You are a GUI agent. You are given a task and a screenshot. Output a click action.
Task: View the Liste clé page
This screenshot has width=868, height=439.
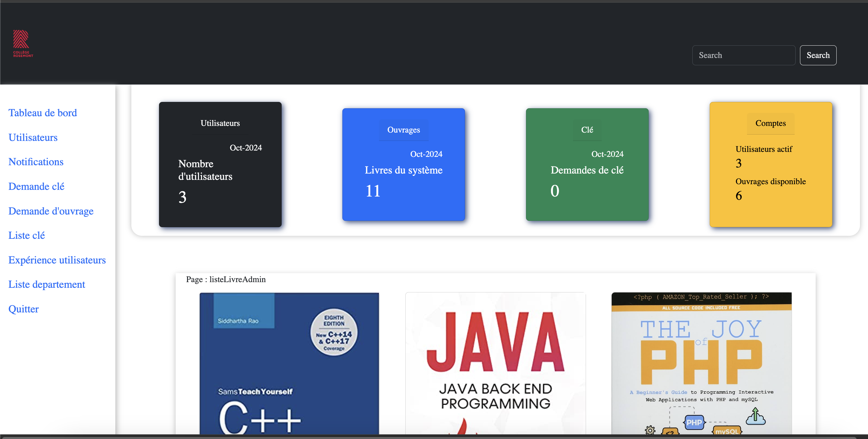tap(26, 235)
